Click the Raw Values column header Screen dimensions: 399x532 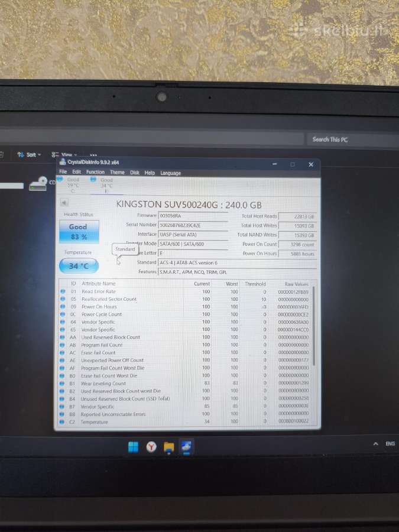coord(296,284)
